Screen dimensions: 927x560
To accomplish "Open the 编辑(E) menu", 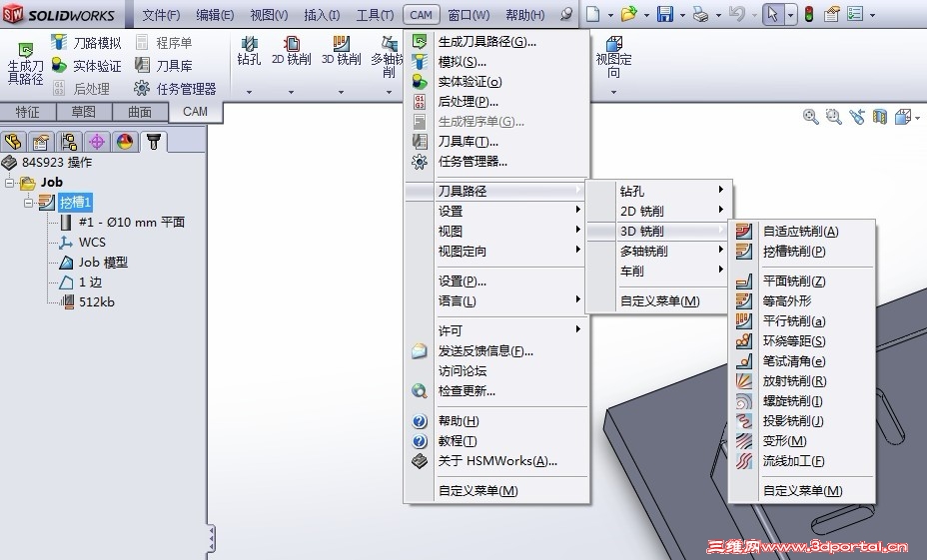I will coord(215,15).
